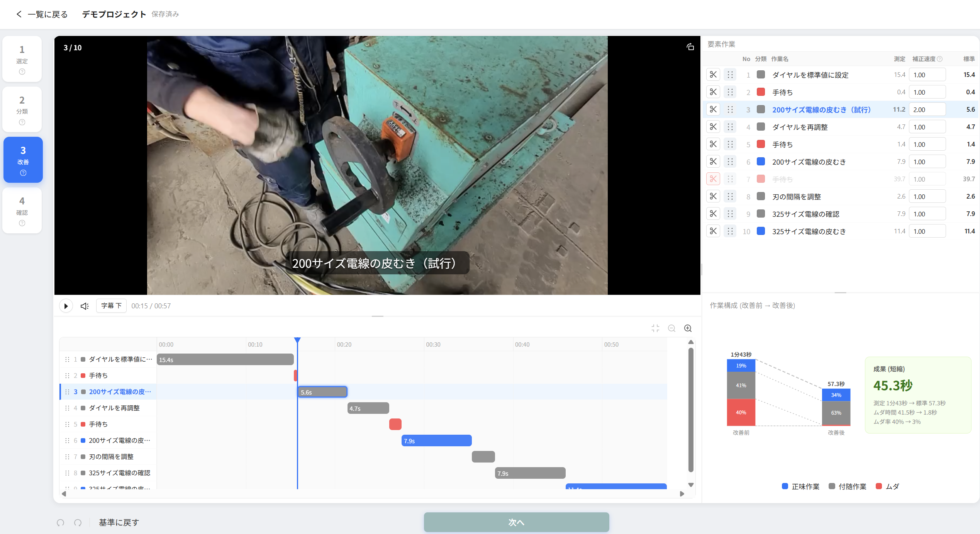This screenshot has height=534, width=980.
Task: Toggle 正味作業 legend item in chart
Action: [800, 486]
